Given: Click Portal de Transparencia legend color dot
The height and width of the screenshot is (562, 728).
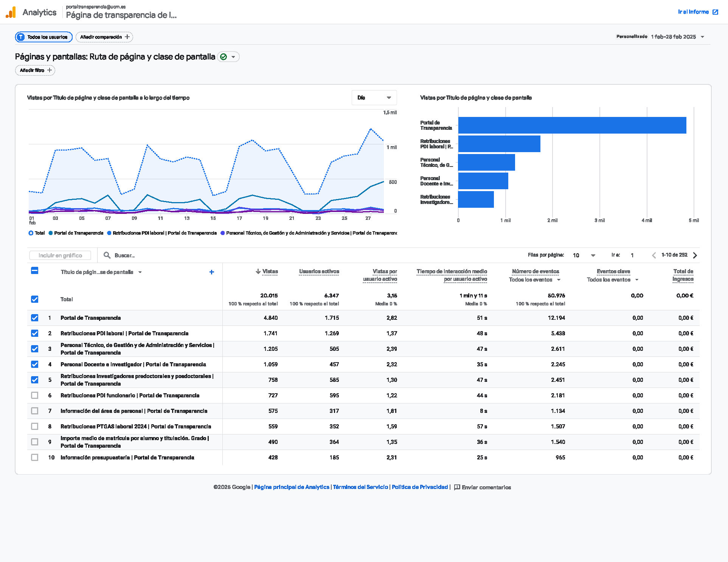Looking at the screenshot, I should 50,233.
